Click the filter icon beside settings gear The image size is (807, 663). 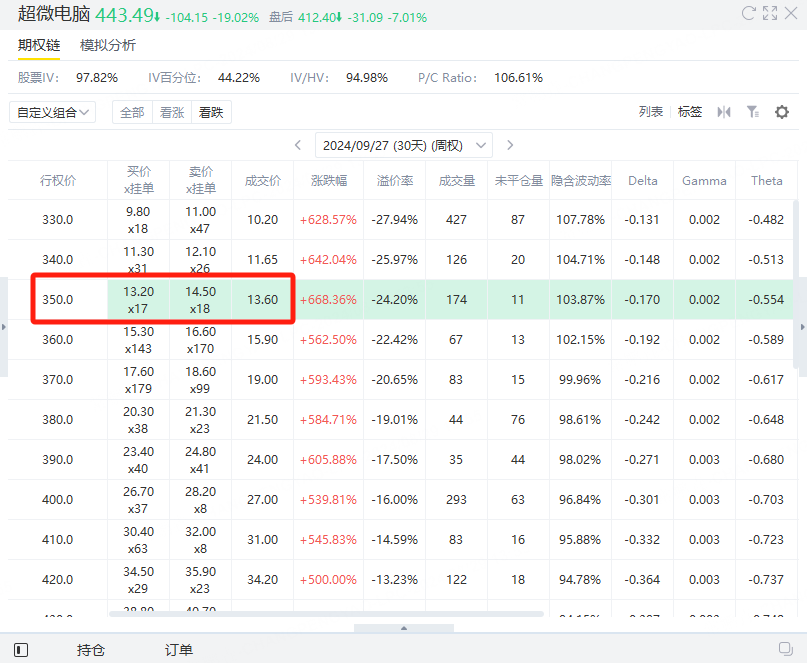(x=752, y=112)
